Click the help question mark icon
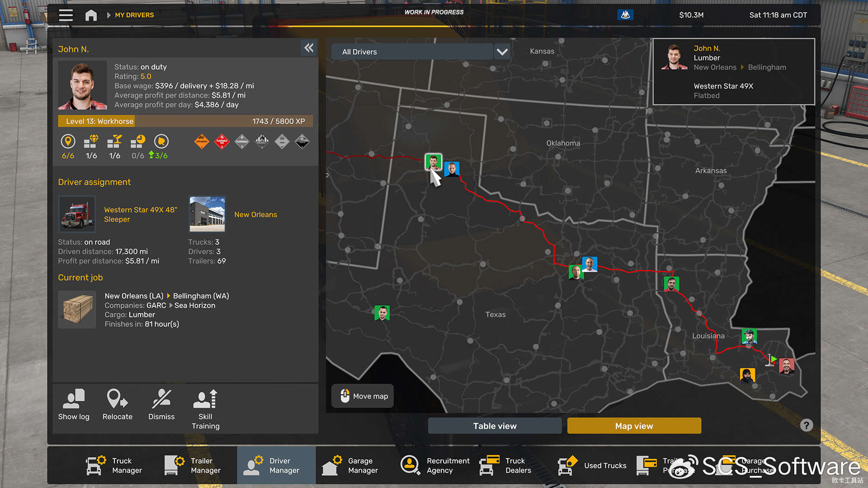 point(806,425)
